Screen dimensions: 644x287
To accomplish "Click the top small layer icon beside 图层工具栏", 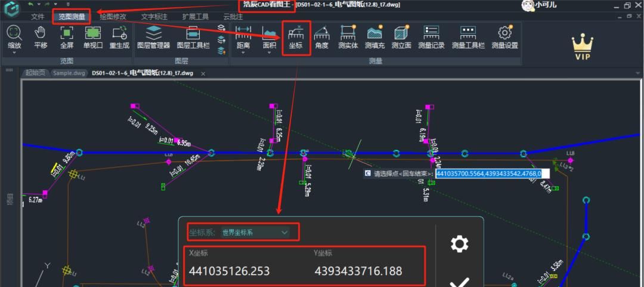I will click(221, 27).
